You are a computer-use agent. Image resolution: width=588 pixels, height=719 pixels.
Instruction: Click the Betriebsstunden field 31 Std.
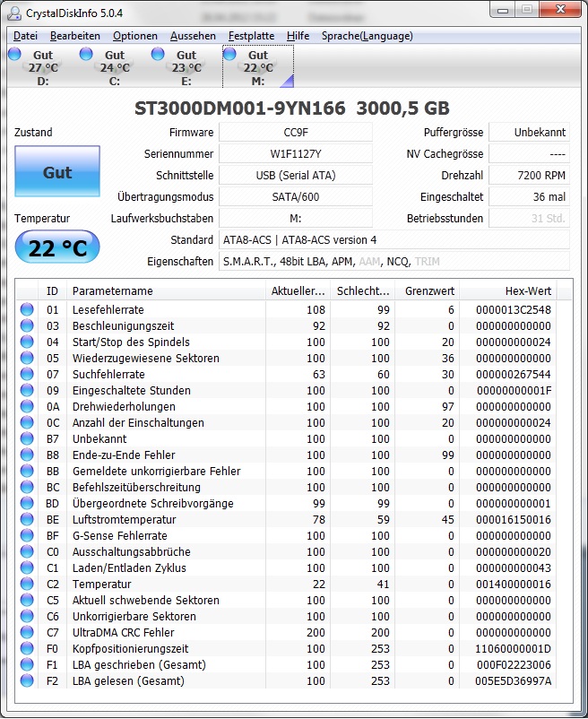point(530,219)
